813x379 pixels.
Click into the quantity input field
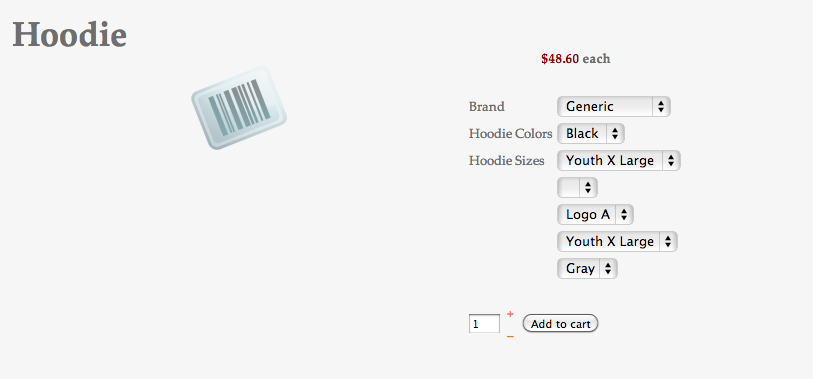484,324
